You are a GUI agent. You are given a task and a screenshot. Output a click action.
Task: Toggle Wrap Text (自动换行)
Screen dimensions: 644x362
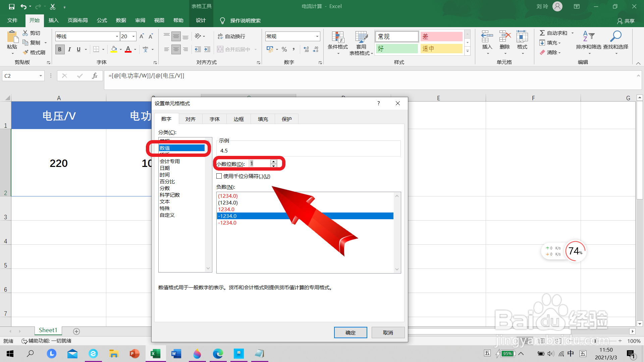(231, 36)
